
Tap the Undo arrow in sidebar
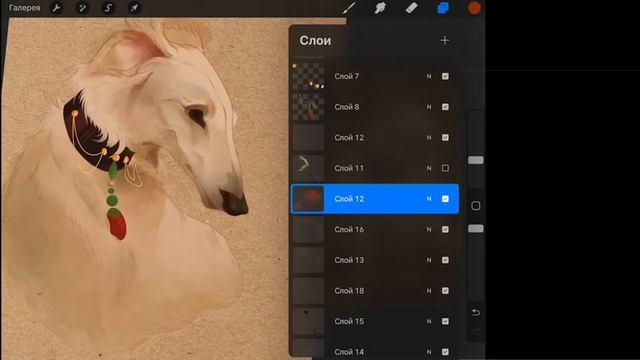(476, 313)
